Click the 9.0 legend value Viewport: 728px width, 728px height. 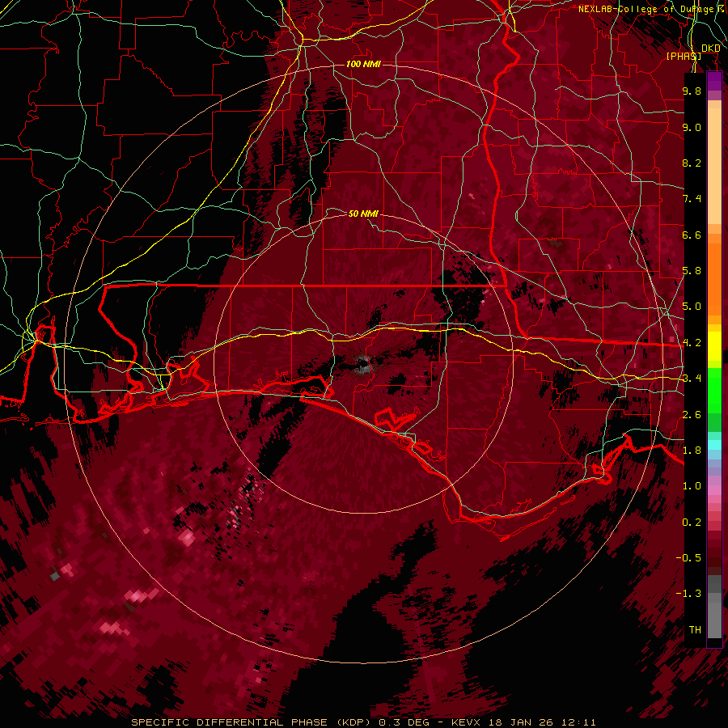pos(692,127)
